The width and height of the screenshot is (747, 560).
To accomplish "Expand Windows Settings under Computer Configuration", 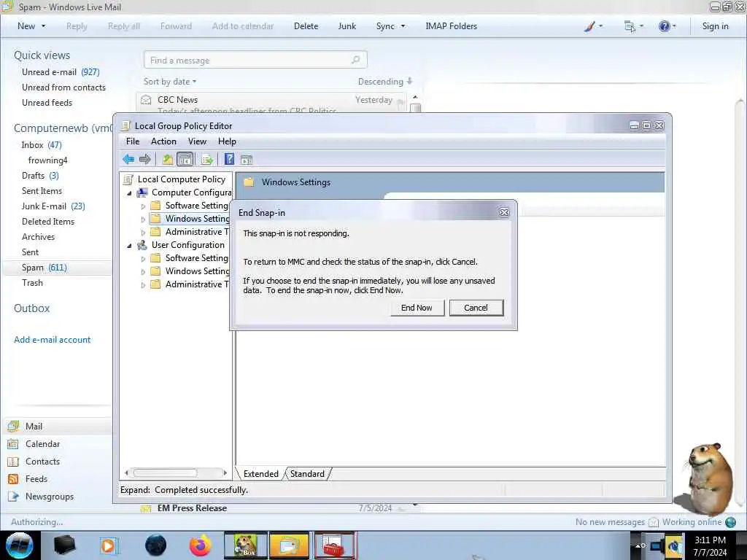I will [143, 219].
